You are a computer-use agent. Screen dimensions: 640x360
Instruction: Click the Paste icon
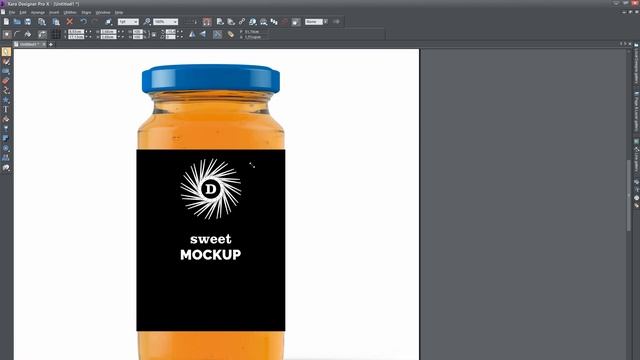[56, 22]
